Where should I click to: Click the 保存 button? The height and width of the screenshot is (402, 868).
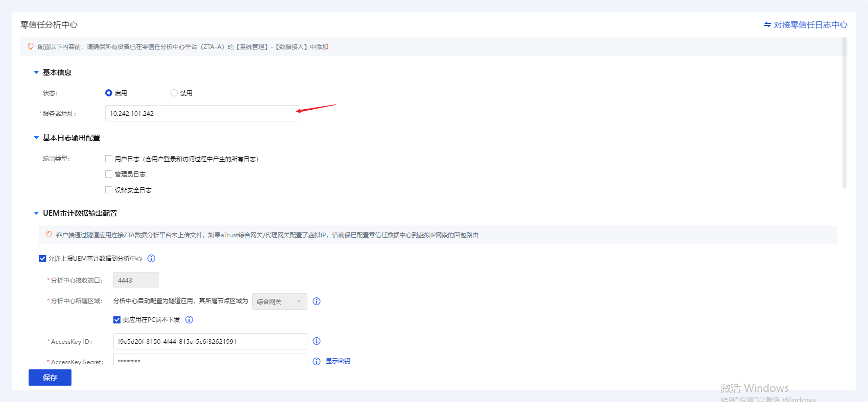(50, 378)
